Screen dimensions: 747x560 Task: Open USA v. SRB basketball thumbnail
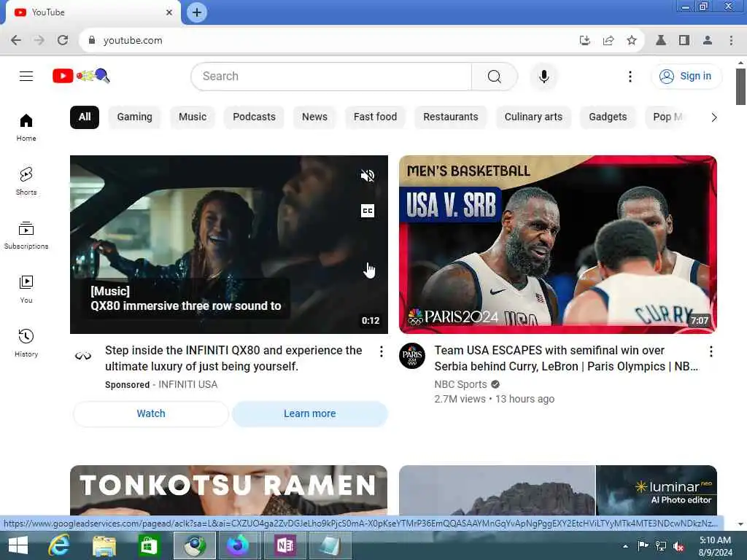click(x=558, y=244)
